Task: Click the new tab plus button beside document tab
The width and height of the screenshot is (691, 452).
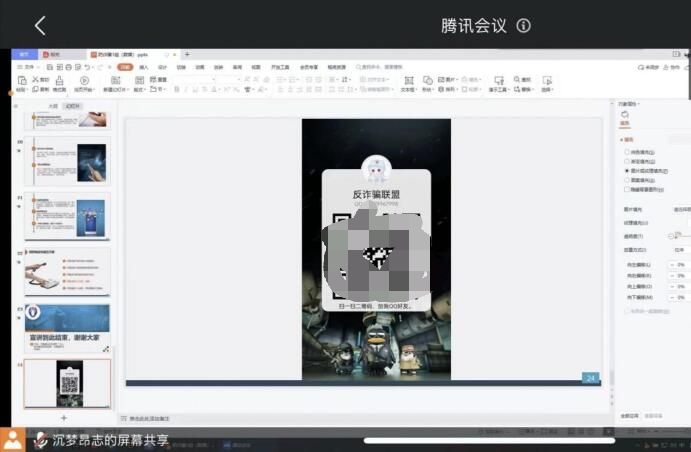Action: pos(187,54)
